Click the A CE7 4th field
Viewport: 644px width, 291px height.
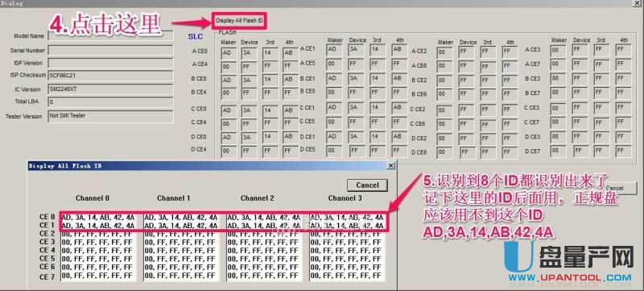click(623, 64)
